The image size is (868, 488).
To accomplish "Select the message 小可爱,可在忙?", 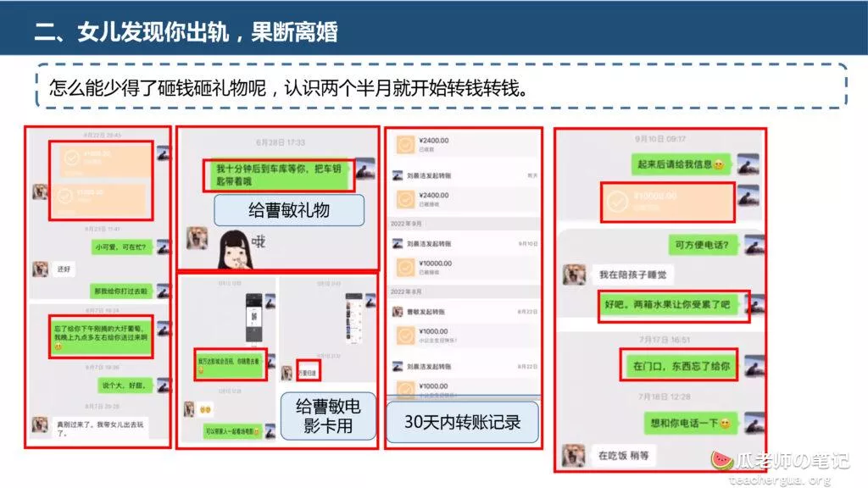I will coord(123,247).
